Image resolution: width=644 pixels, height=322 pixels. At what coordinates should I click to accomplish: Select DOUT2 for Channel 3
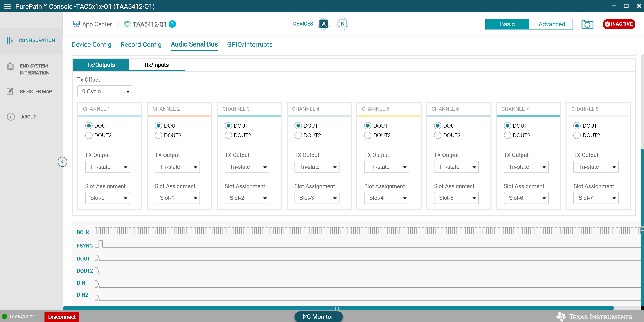coord(228,135)
